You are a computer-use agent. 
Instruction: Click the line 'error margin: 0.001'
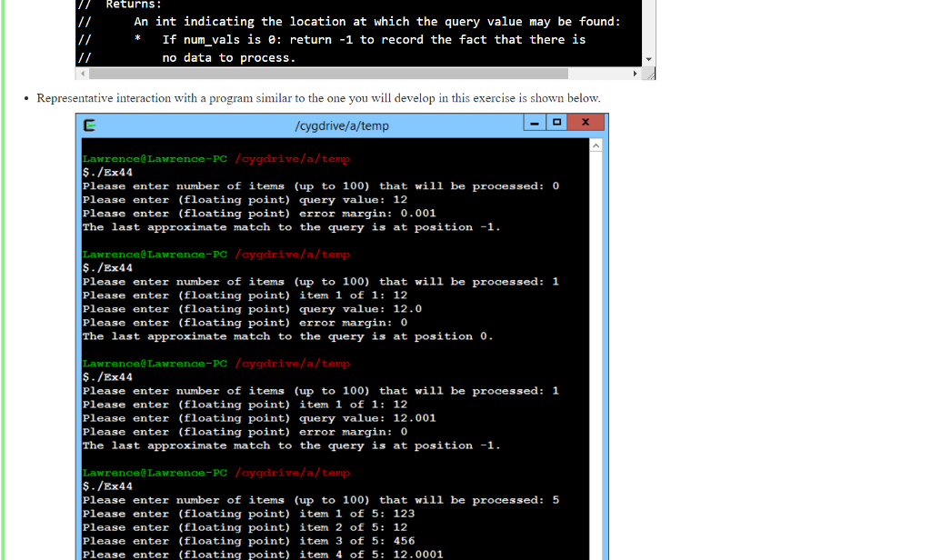[259, 214]
